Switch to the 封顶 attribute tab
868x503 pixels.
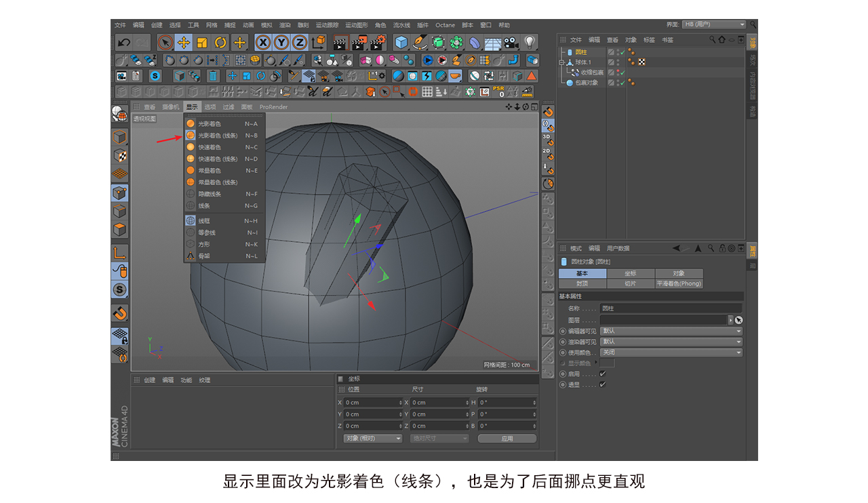[x=583, y=284]
